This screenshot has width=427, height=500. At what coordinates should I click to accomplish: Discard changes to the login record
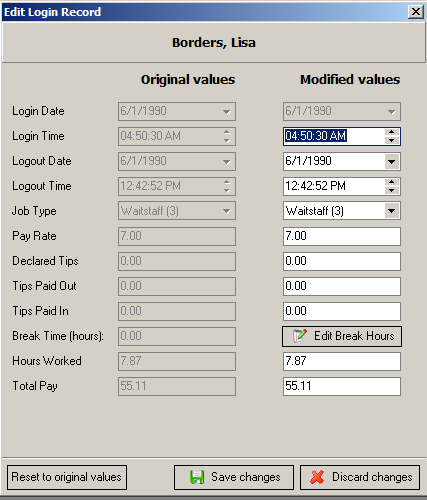pyautogui.click(x=360, y=477)
